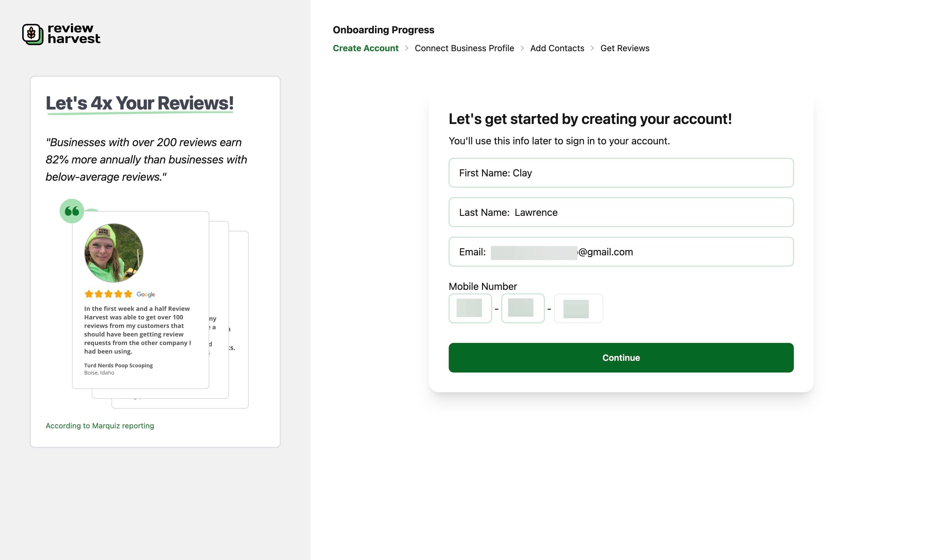Image resolution: width=932 pixels, height=560 pixels.
Task: Click the Onboarding Progress heading
Action: (x=383, y=30)
